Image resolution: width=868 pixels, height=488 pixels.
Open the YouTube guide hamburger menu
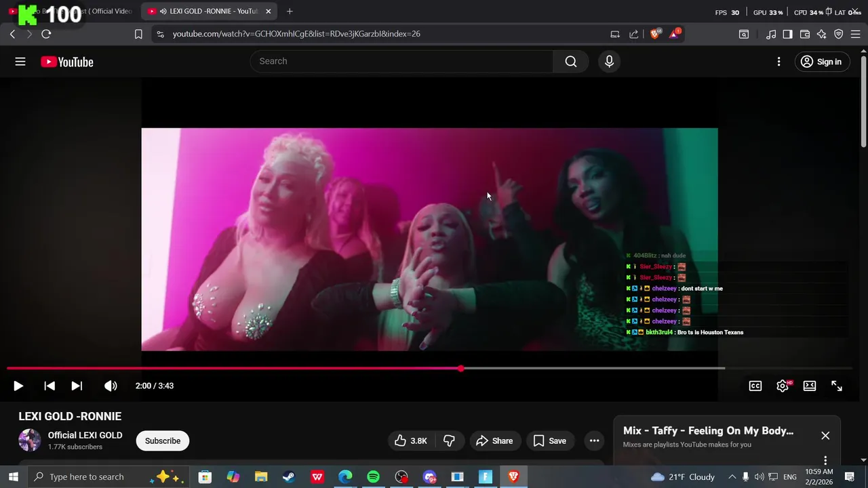[x=20, y=62]
